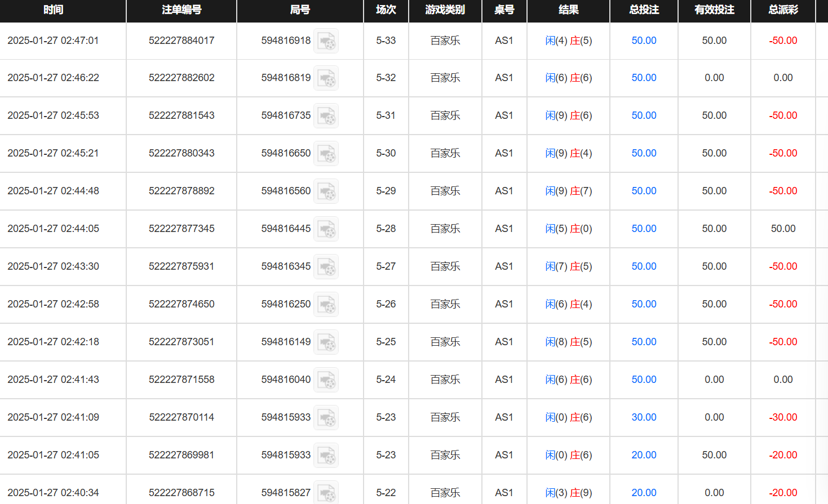Viewport: 828px width, 504px height.
Task: Select bet number 522227884017
Action: point(181,41)
